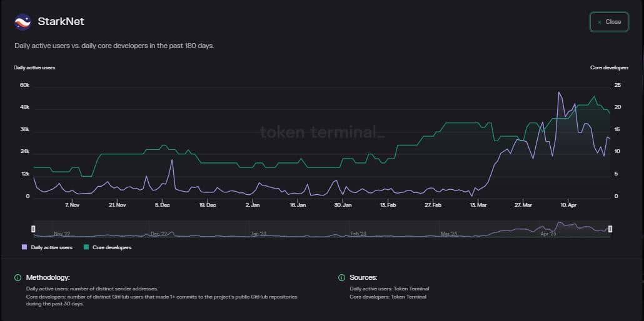Click the 10. Apr x-axis label
644x321 pixels.
pos(568,204)
